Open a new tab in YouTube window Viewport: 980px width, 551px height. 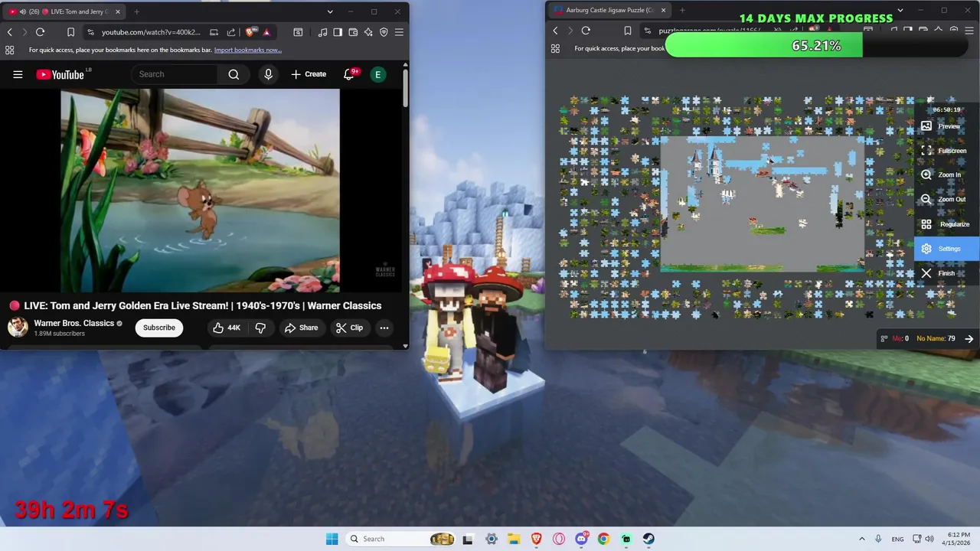coord(136,11)
